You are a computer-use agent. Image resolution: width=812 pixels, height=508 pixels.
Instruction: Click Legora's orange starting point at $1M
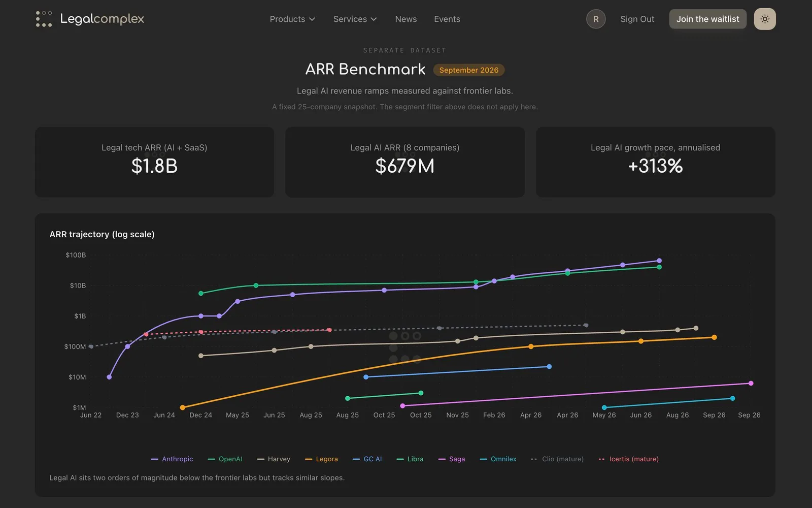click(183, 407)
